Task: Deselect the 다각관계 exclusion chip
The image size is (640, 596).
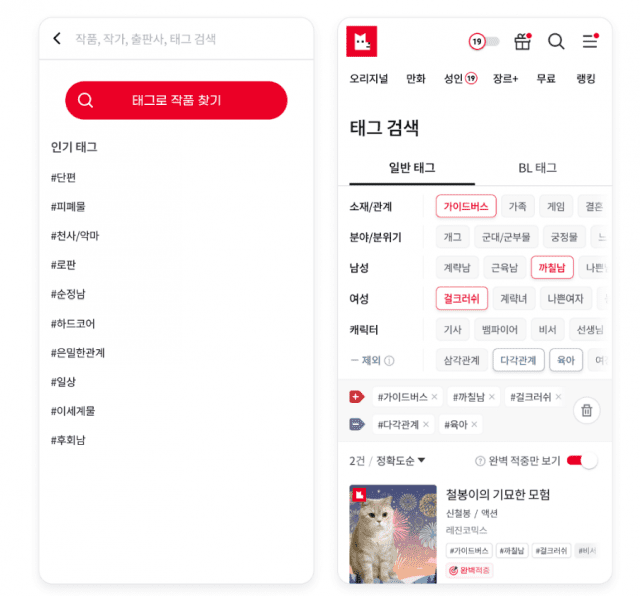Action: (x=518, y=360)
